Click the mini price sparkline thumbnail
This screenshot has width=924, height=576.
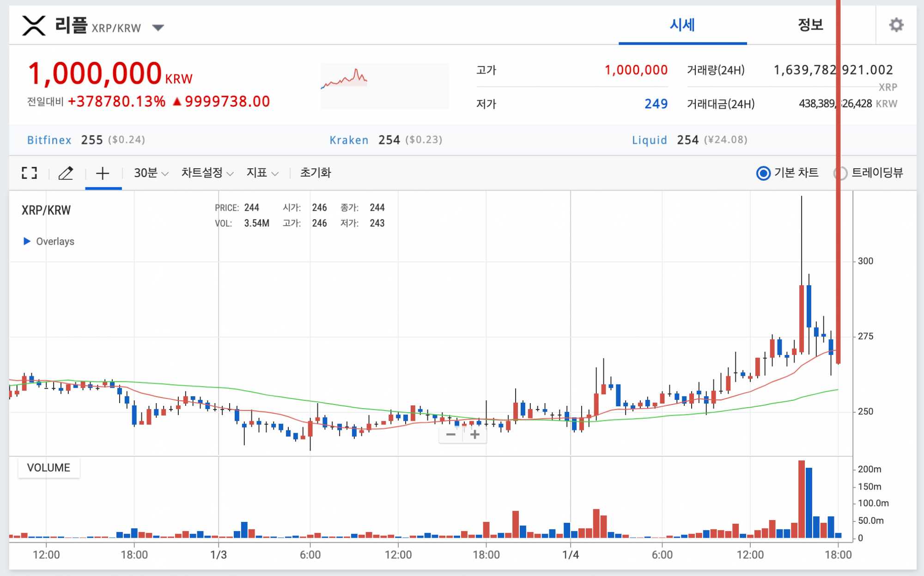click(384, 86)
